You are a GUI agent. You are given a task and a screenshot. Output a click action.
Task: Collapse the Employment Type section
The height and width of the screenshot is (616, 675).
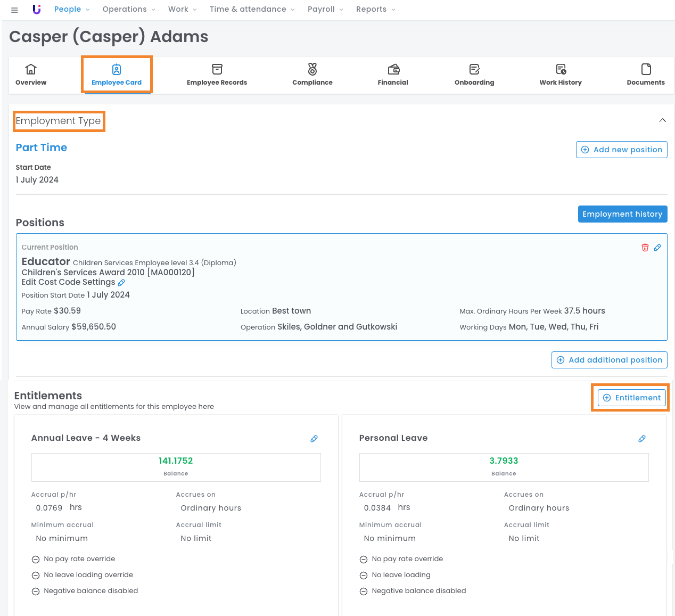[662, 120]
